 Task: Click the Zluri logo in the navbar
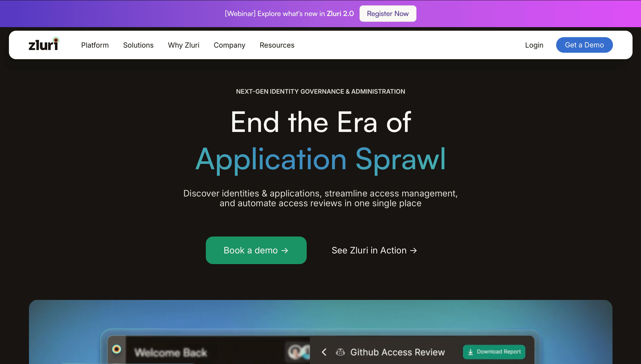[x=44, y=44]
